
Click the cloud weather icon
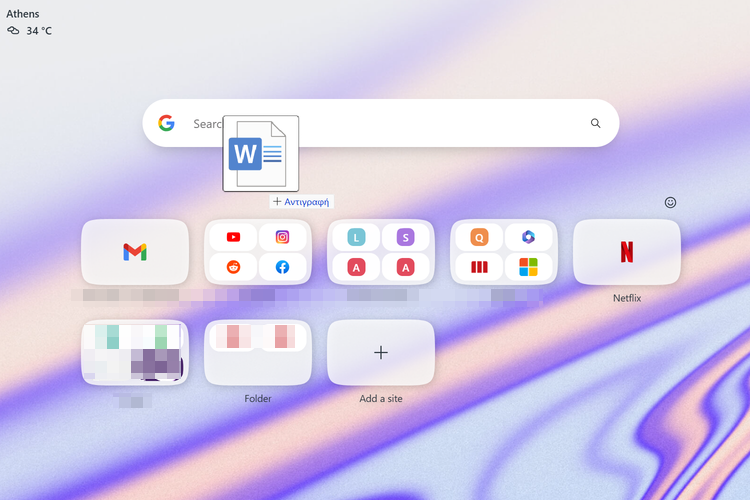tap(13, 31)
